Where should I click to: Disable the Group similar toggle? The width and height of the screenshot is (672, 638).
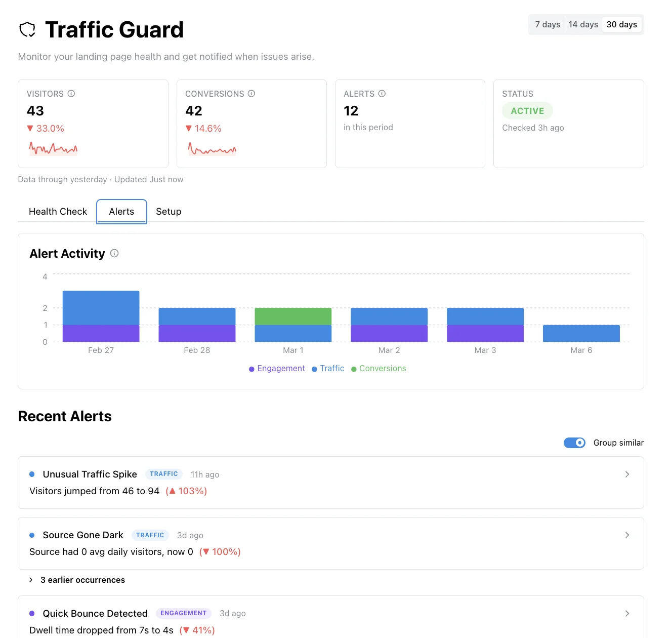[x=574, y=443]
